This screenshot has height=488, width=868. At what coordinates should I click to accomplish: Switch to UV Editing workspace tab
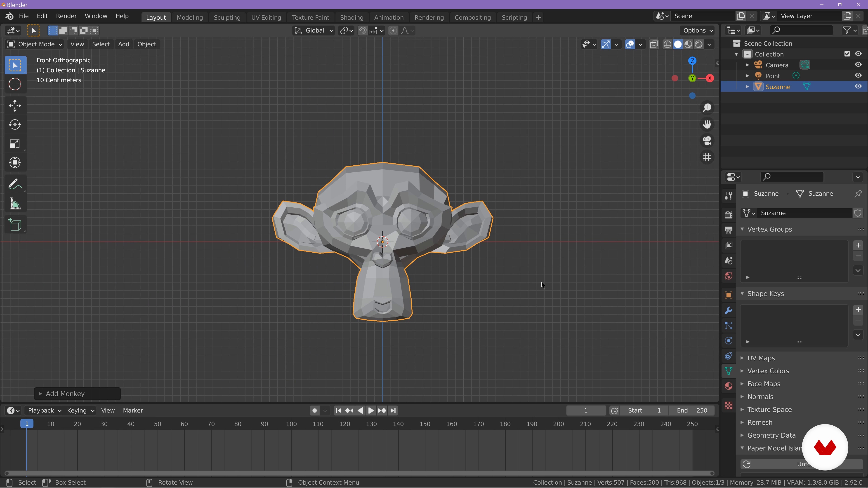pyautogui.click(x=266, y=18)
